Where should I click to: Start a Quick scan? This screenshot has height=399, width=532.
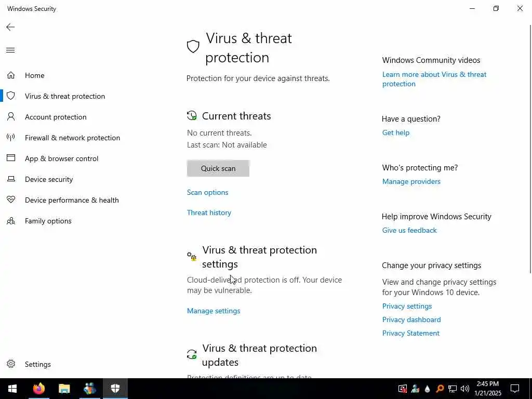[218, 168]
